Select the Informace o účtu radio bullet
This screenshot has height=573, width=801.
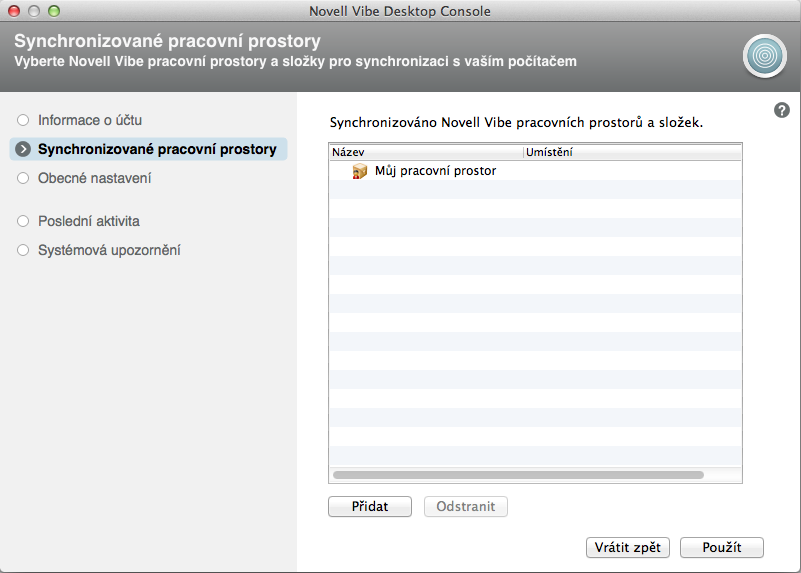[x=23, y=120]
